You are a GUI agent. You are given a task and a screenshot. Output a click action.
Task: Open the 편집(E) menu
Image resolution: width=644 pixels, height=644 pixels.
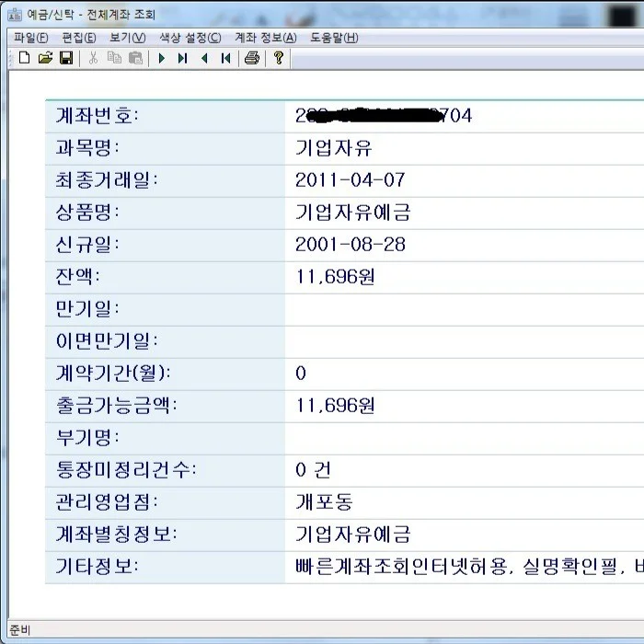click(x=79, y=38)
